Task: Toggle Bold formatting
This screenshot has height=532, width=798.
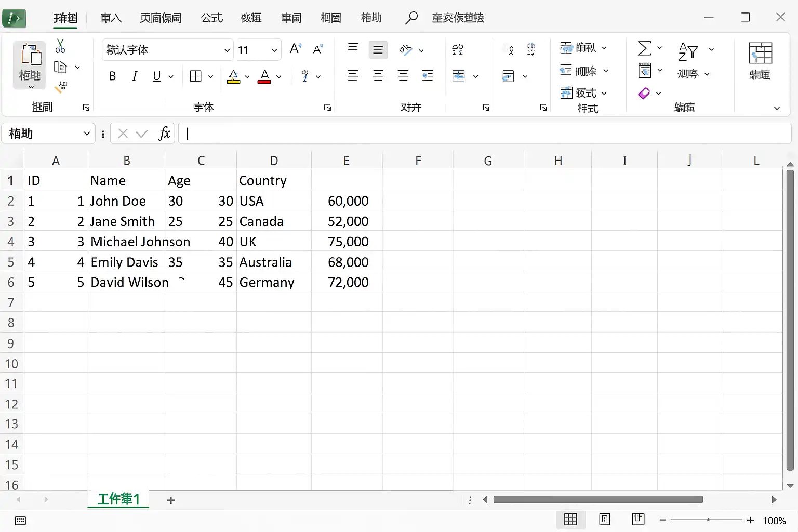Action: (x=112, y=76)
